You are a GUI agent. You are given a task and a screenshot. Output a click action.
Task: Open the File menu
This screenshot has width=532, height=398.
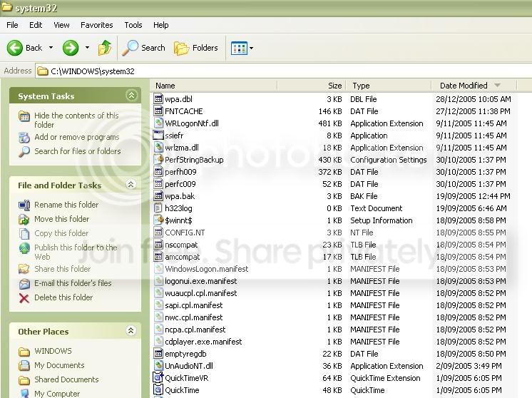(x=12, y=25)
